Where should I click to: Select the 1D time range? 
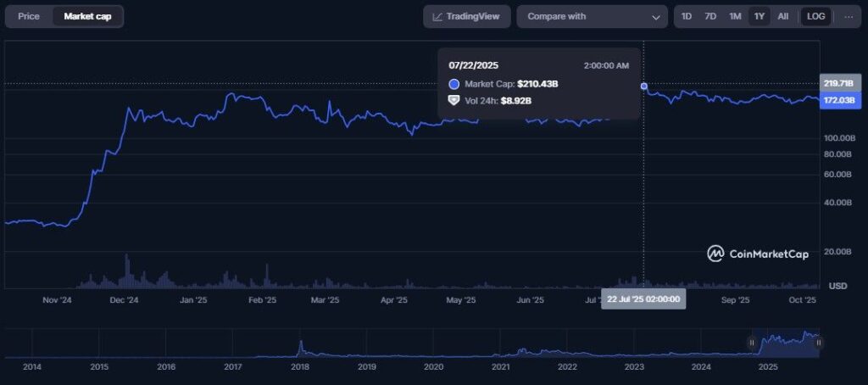[687, 16]
